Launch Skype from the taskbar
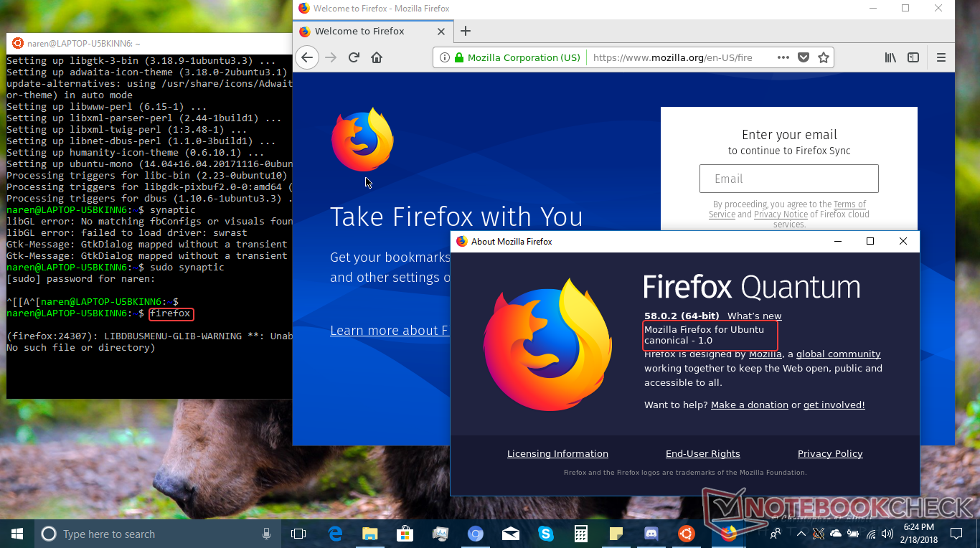Viewport: 980px width, 548px height. pyautogui.click(x=546, y=534)
